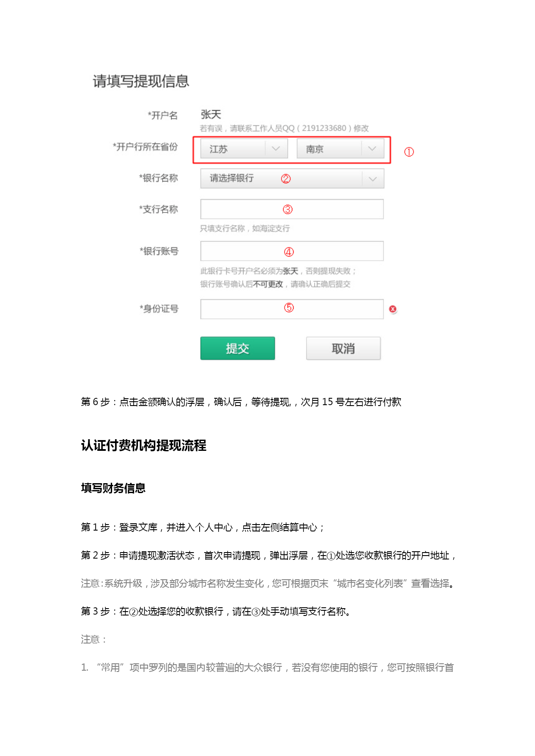The height and width of the screenshot is (756, 535).
Task: Click the 填写财务信息 subheading
Action: click(x=113, y=488)
